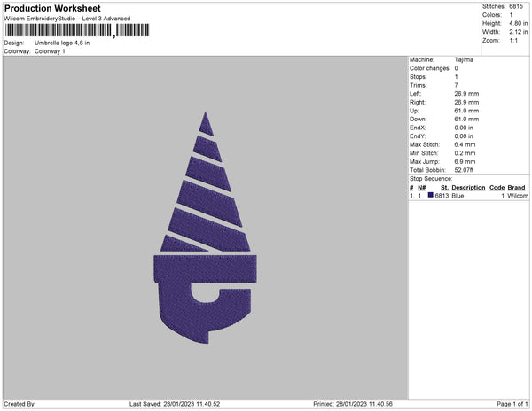The height and width of the screenshot is (411, 532).
Task: Click the EndY value 0.00 in
Action: click(x=464, y=136)
